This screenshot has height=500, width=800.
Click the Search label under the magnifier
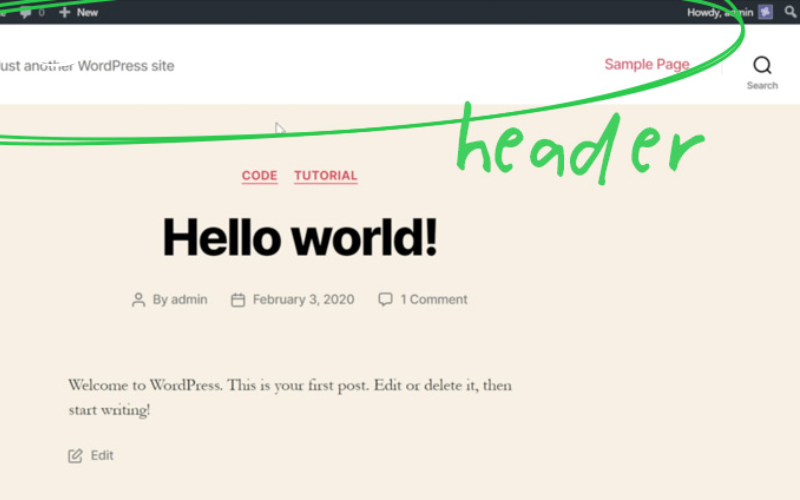[x=762, y=86]
